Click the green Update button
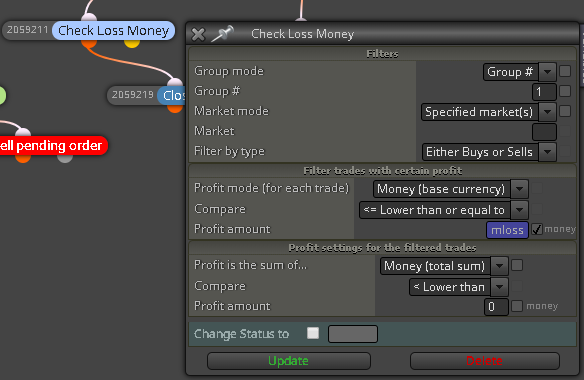The height and width of the screenshot is (380, 584). coord(289,361)
